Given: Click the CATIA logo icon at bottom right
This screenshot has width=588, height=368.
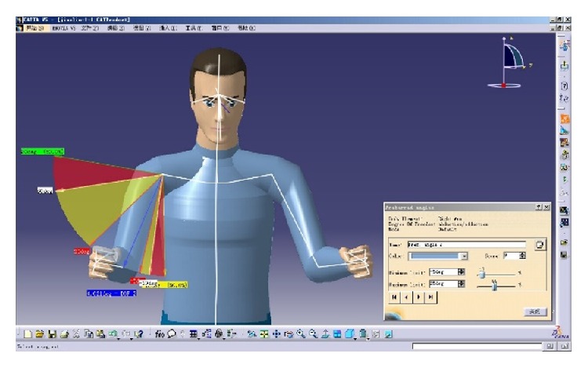Looking at the screenshot, I should 561,333.
